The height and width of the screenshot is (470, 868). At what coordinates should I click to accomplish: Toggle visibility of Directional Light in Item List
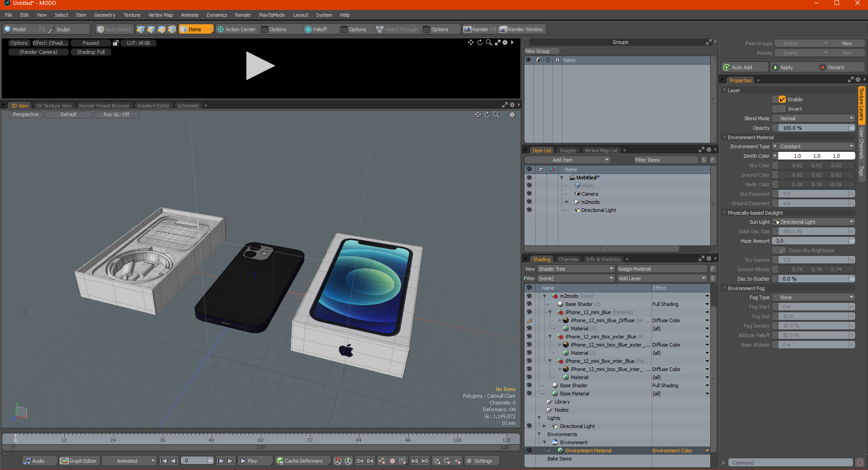529,210
